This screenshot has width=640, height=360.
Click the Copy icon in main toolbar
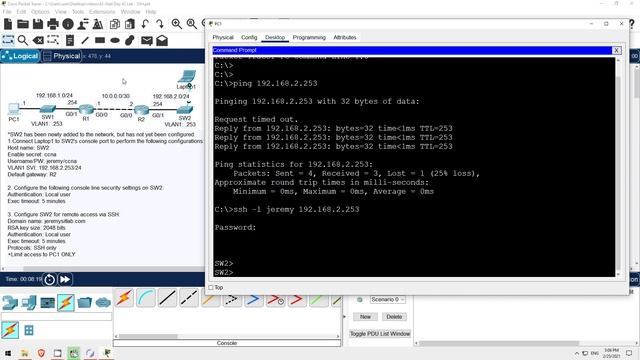pyautogui.click(x=115, y=24)
